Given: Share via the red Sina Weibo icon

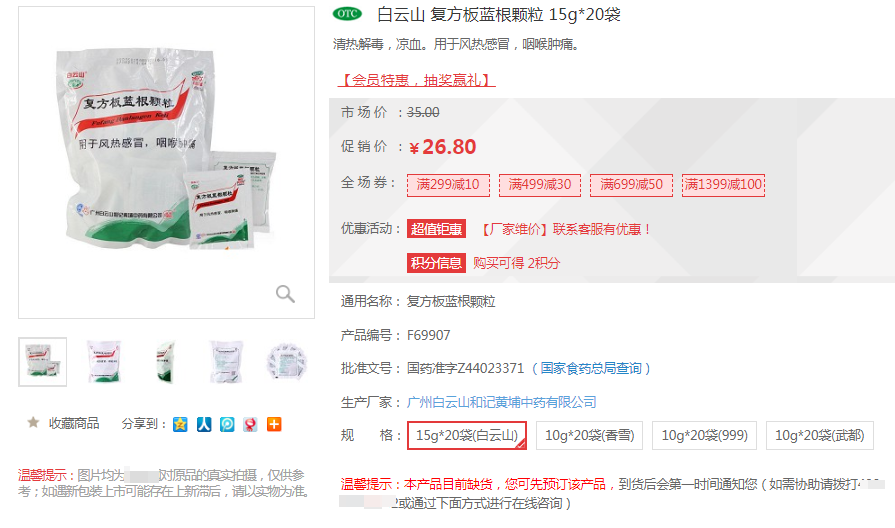Looking at the screenshot, I should tap(250, 424).
